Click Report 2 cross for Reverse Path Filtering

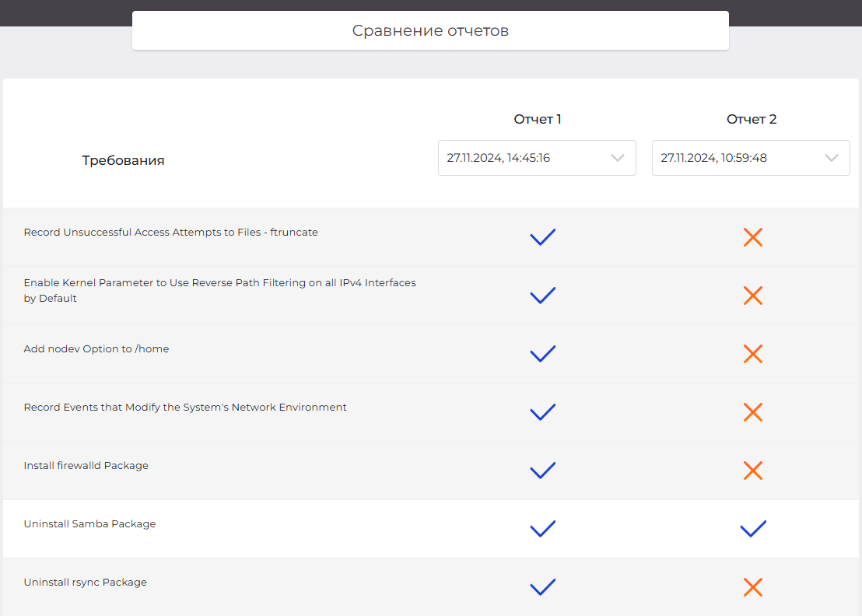752,295
